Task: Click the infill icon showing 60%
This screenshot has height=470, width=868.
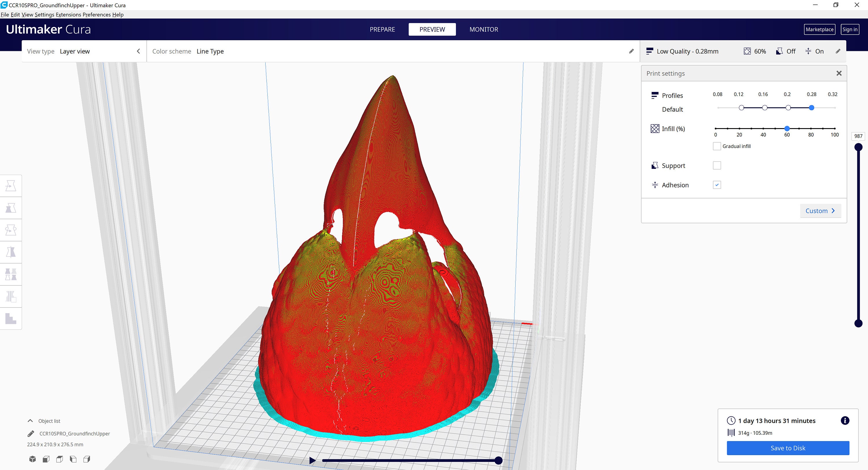Action: tap(747, 51)
